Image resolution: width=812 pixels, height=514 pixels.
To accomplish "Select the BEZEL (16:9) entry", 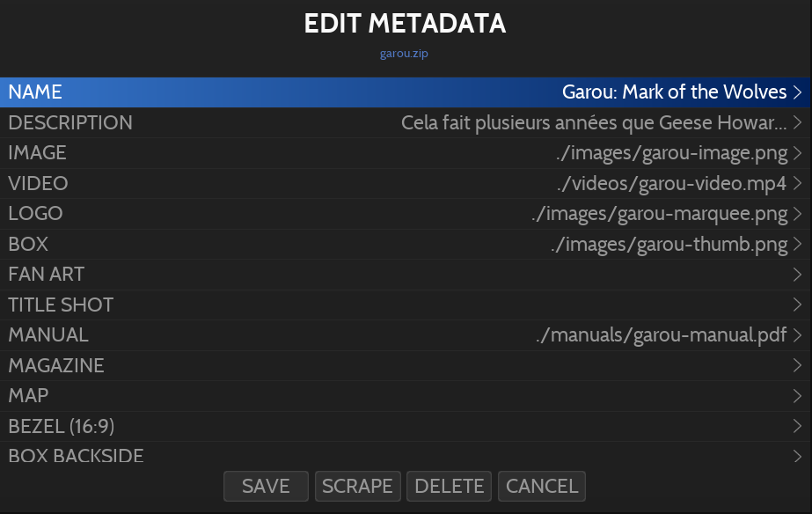I will click(62, 427).
